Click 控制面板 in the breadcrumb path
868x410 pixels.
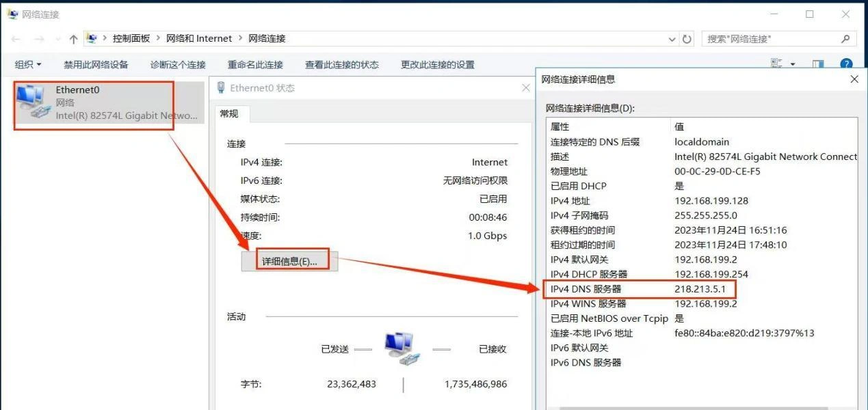(131, 39)
